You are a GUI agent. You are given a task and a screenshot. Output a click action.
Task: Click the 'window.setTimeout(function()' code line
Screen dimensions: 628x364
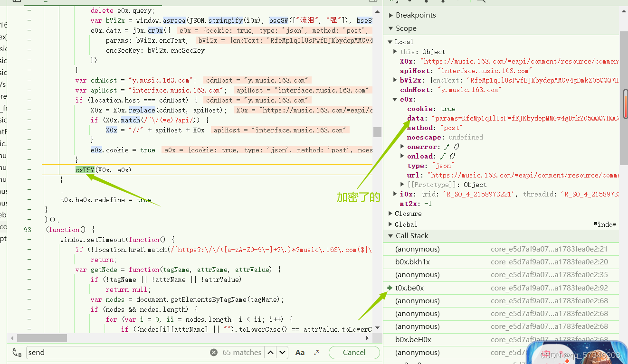click(117, 240)
